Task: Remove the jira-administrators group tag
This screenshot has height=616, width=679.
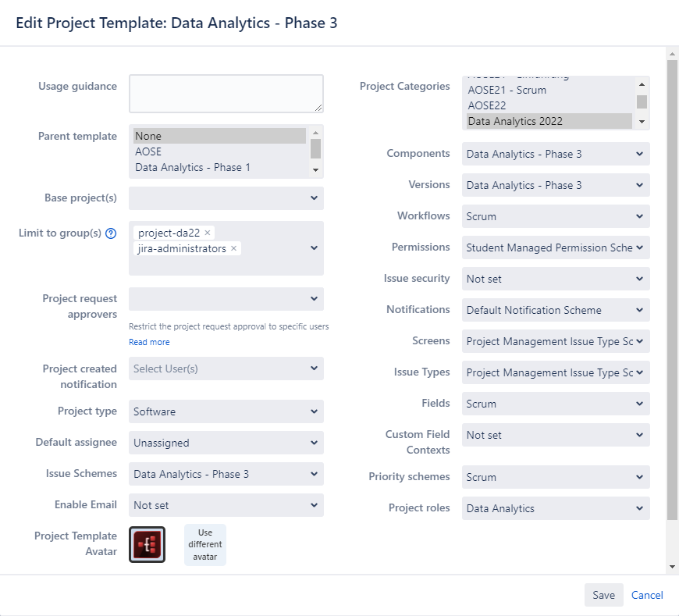Action: tap(233, 248)
